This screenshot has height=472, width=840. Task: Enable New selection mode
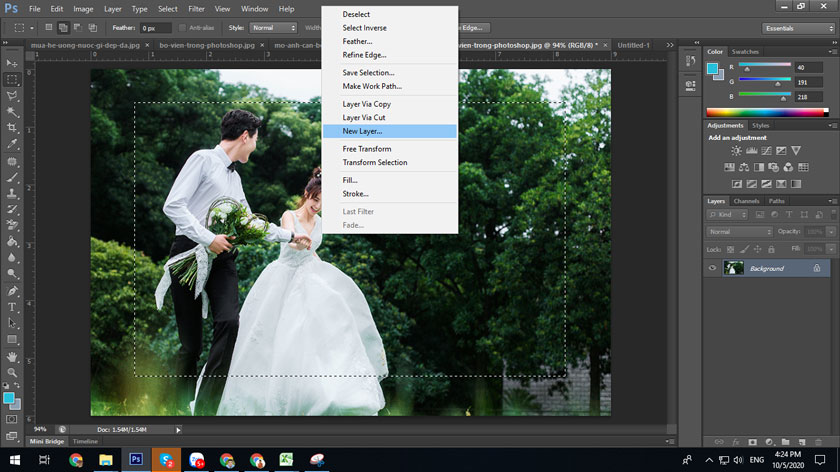pyautogui.click(x=49, y=28)
